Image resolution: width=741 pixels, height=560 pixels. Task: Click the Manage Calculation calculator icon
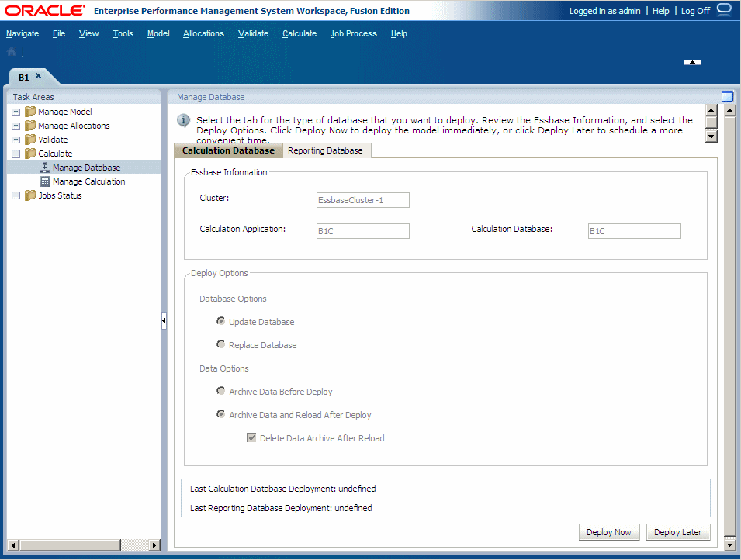point(45,181)
